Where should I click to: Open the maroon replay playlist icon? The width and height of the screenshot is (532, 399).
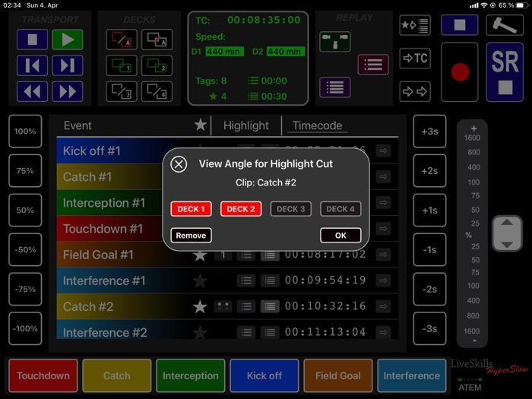(x=373, y=64)
